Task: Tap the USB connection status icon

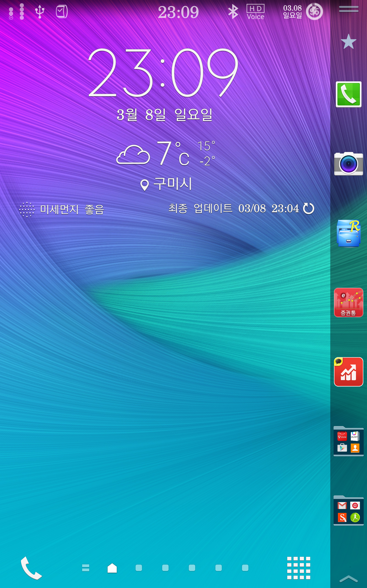Action: [39, 12]
